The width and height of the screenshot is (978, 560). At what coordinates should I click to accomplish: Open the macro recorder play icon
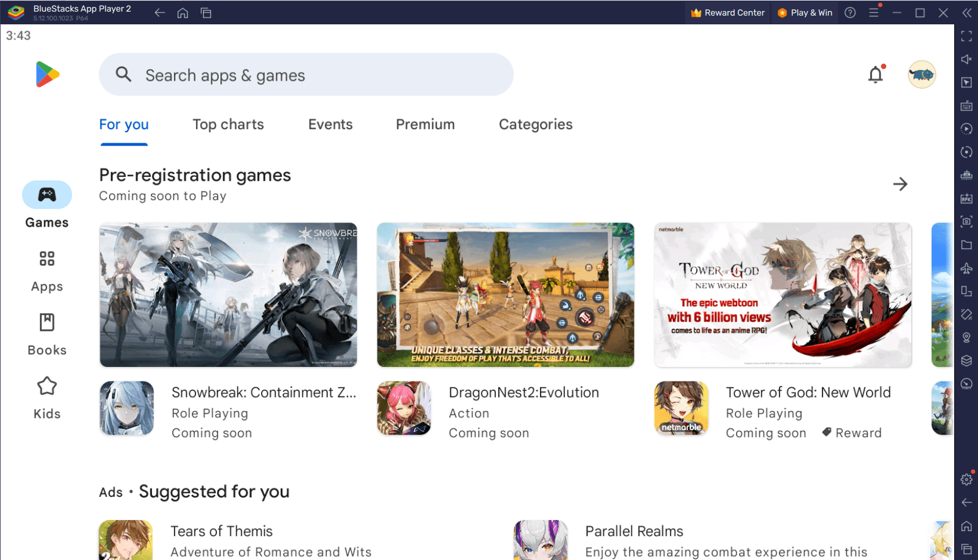(966, 129)
